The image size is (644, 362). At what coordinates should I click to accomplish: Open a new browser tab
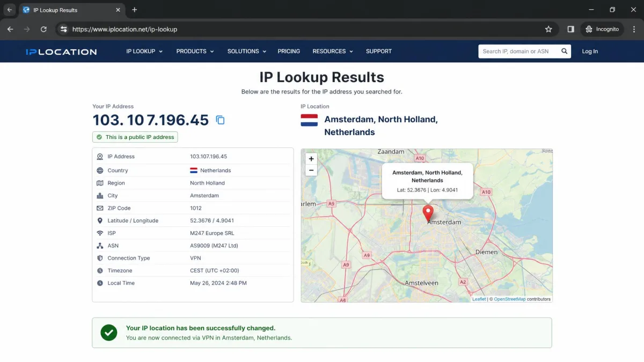pos(134,10)
